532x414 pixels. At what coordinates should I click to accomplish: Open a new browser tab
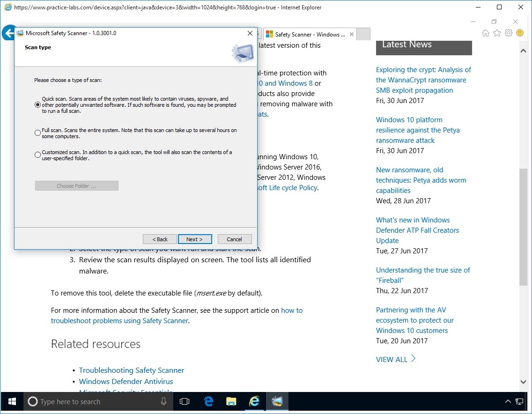364,34
